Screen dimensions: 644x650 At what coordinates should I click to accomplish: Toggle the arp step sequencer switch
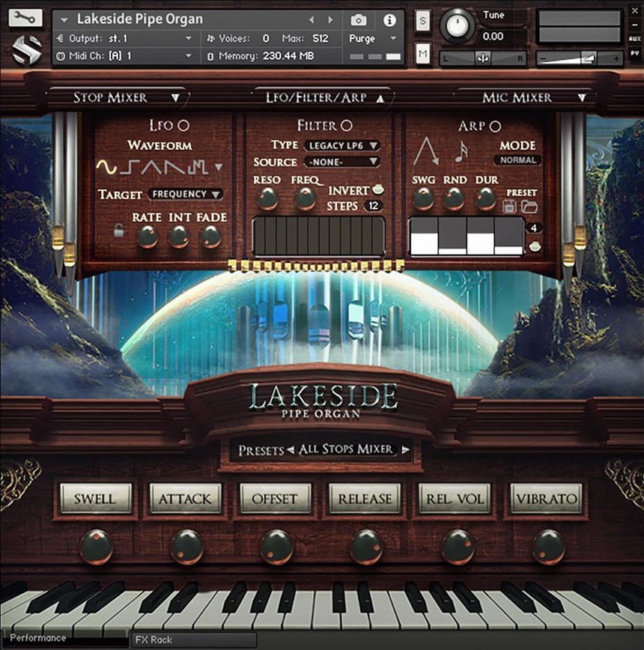point(535,247)
